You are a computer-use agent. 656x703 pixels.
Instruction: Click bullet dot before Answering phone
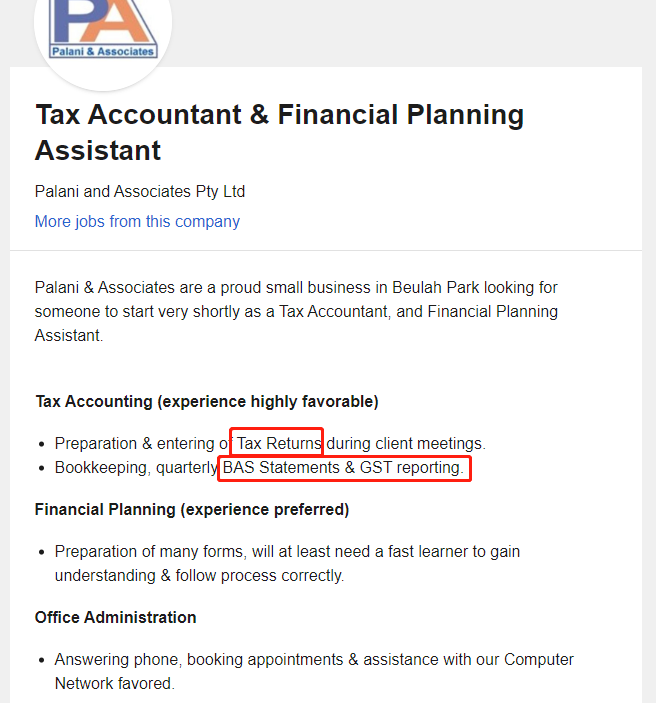point(42,660)
